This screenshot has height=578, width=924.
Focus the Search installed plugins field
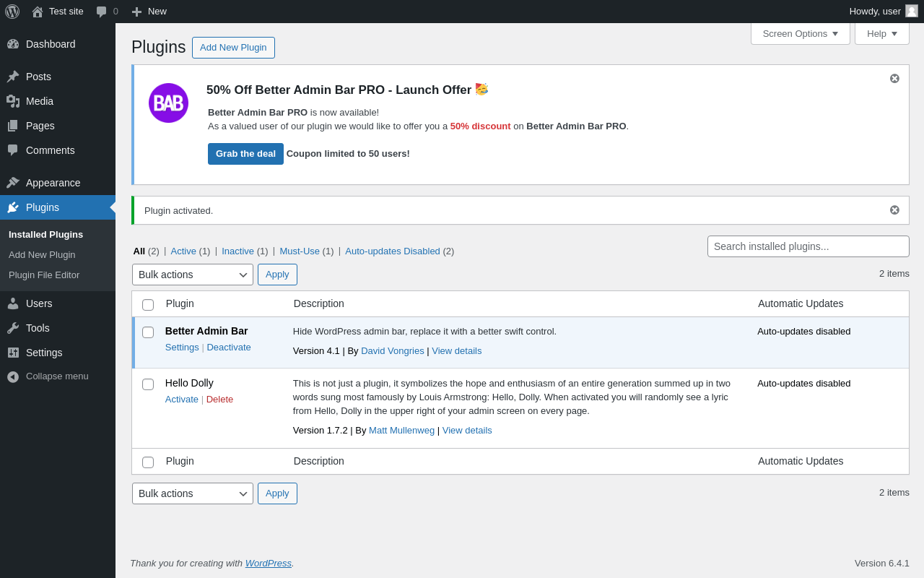[x=808, y=246]
